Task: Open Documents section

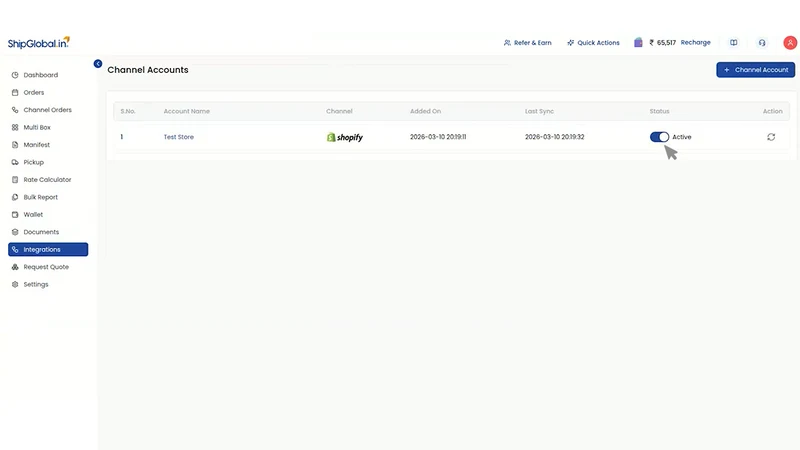Action: [48, 232]
